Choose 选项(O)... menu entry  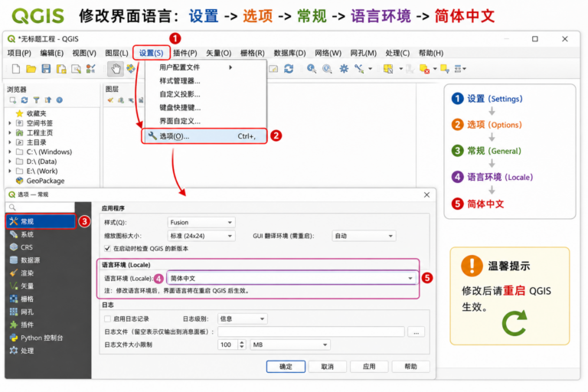coord(204,136)
